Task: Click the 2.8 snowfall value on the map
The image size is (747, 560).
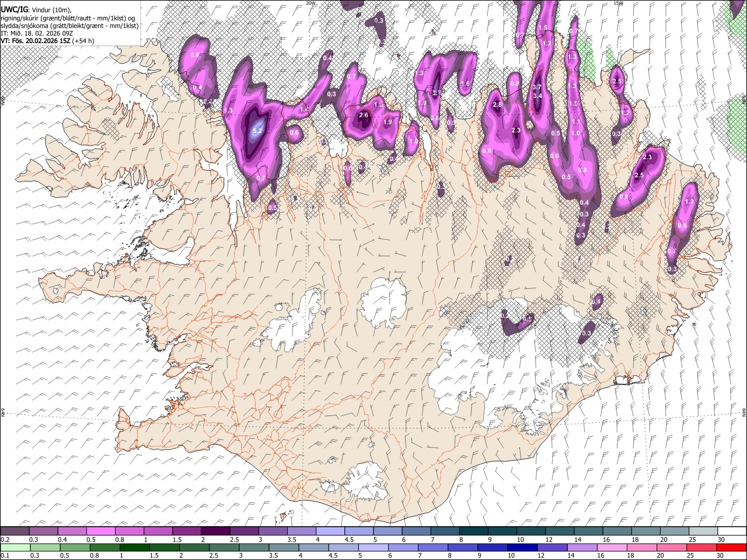Action: coord(497,104)
